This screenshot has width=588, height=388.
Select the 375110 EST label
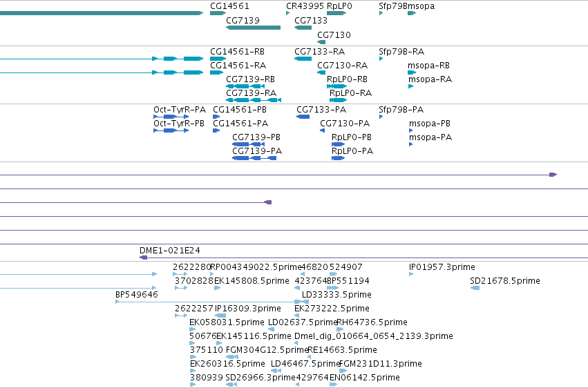(207, 350)
